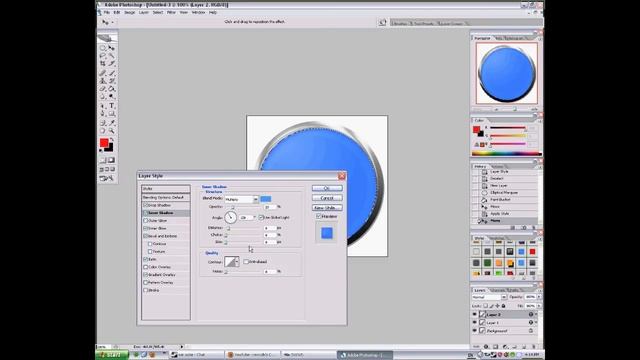640x360 pixels.
Task: Select the Move tool in toolbox
Action: tap(111, 48)
